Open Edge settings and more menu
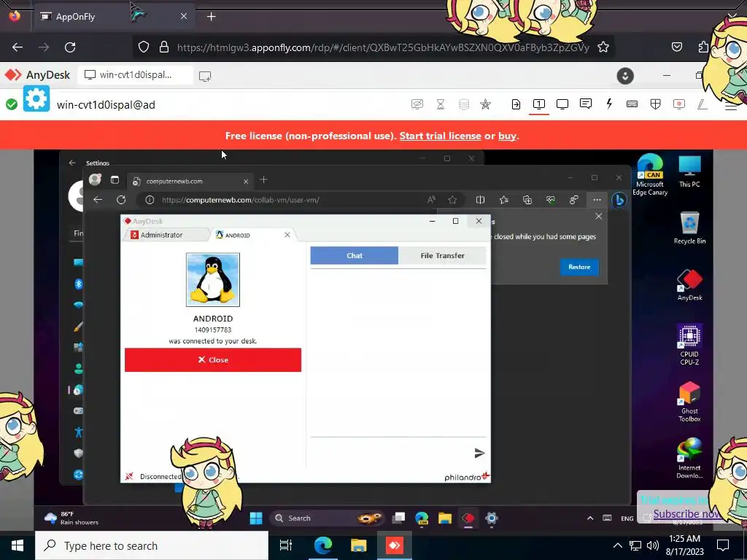This screenshot has height=560, width=747. click(x=597, y=200)
